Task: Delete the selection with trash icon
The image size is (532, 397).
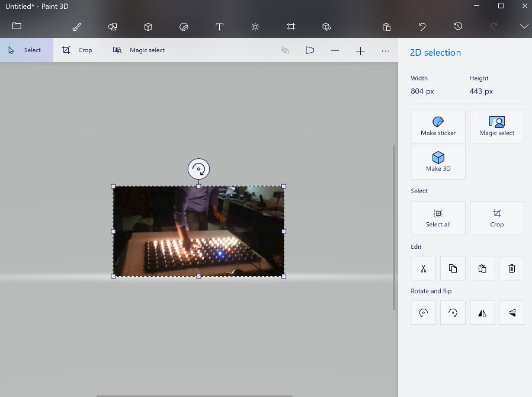Action: 512,268
